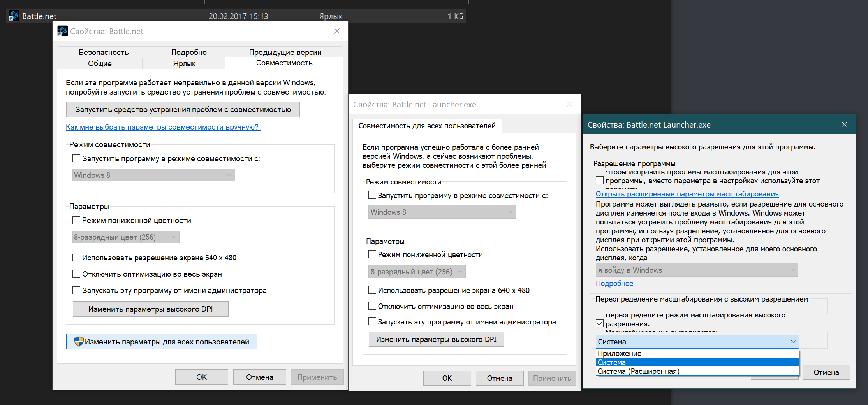Click 'Изменить параметры высокого DPI' in Battle.net properties
Image resolution: width=868 pixels, height=405 pixels.
(x=150, y=309)
